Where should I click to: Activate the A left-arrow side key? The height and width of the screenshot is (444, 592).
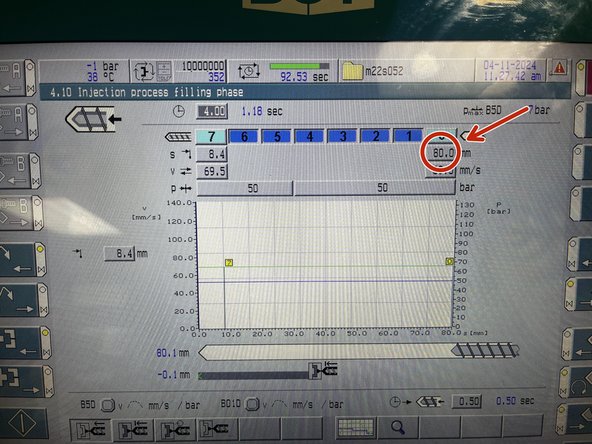point(17,78)
